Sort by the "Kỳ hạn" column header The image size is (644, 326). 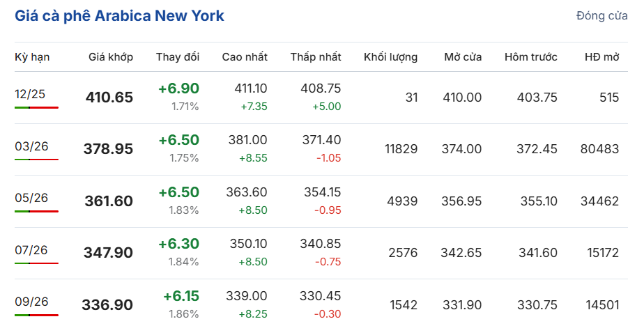[32, 57]
